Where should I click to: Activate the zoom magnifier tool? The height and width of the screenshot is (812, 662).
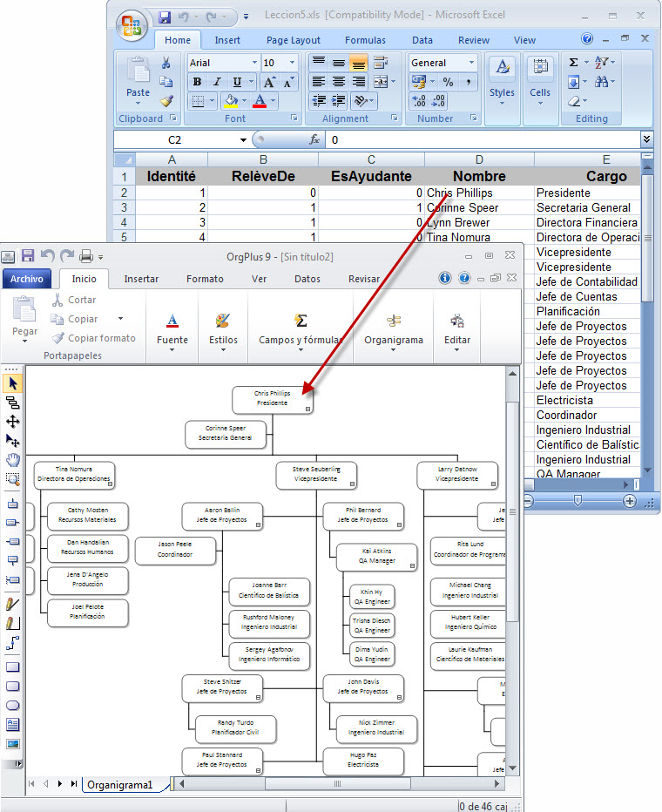[x=12, y=478]
